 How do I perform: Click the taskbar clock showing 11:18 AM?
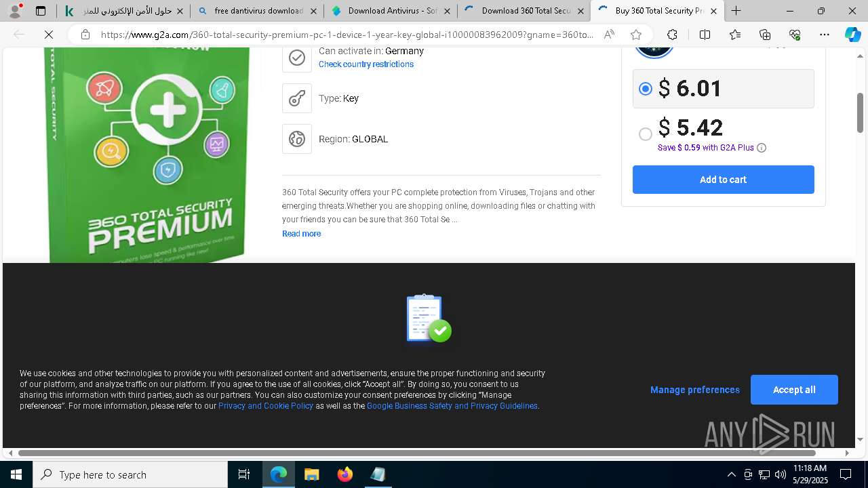[810, 474]
